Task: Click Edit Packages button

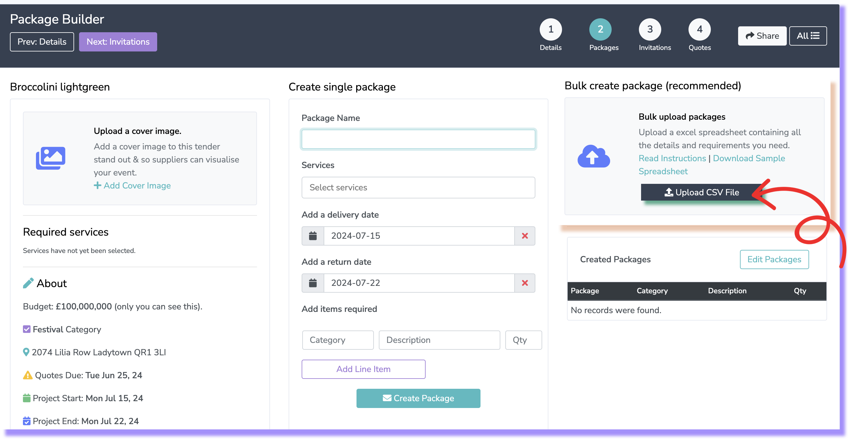Action: [774, 259]
